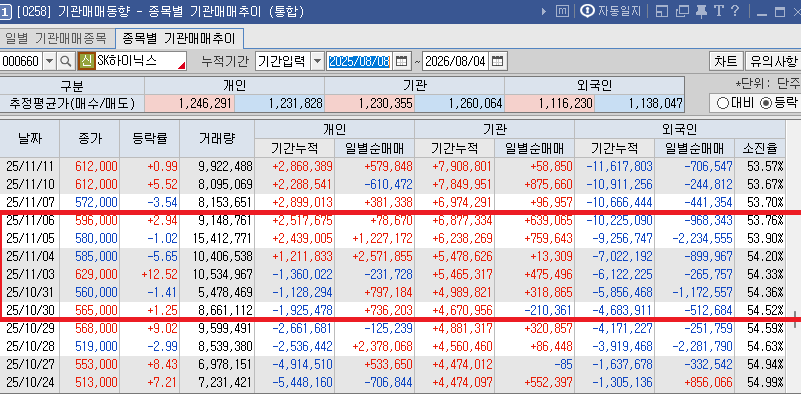Switch to 일별 기관매매종목 tab

tap(55, 38)
